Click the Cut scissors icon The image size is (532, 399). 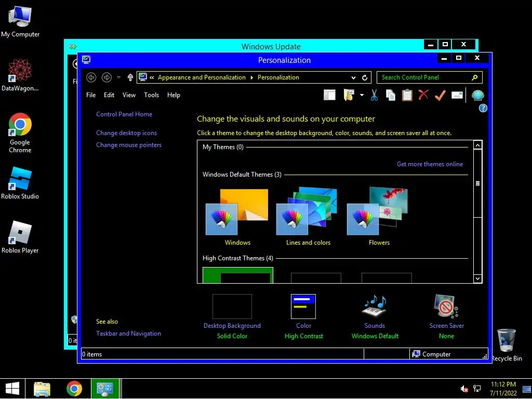pos(374,95)
